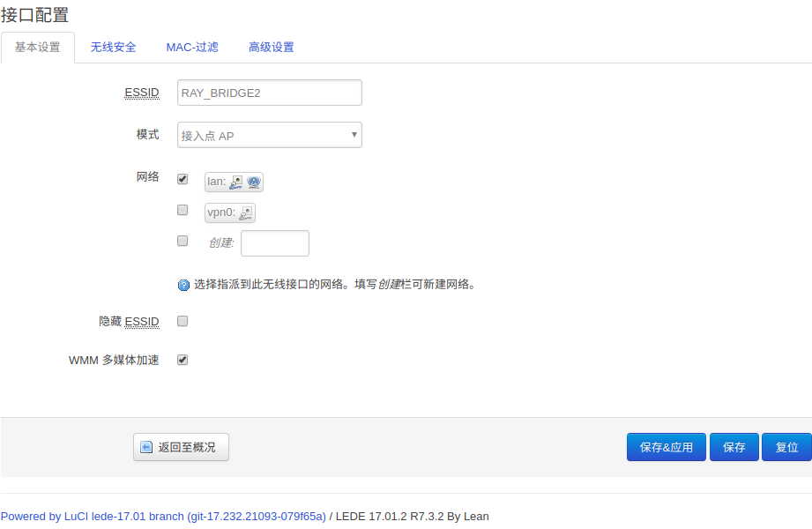Tick the 创建 new network checkbox
Screen dimensions: 812x529
click(183, 240)
